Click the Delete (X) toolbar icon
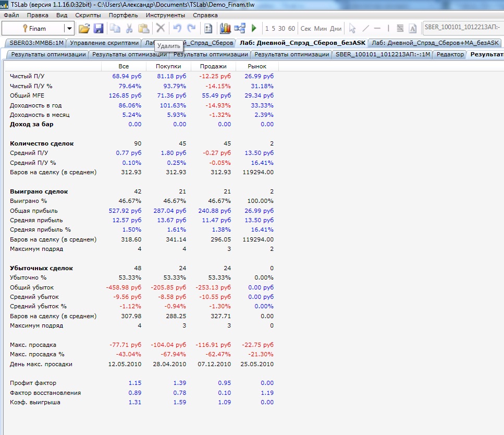 pos(161,29)
